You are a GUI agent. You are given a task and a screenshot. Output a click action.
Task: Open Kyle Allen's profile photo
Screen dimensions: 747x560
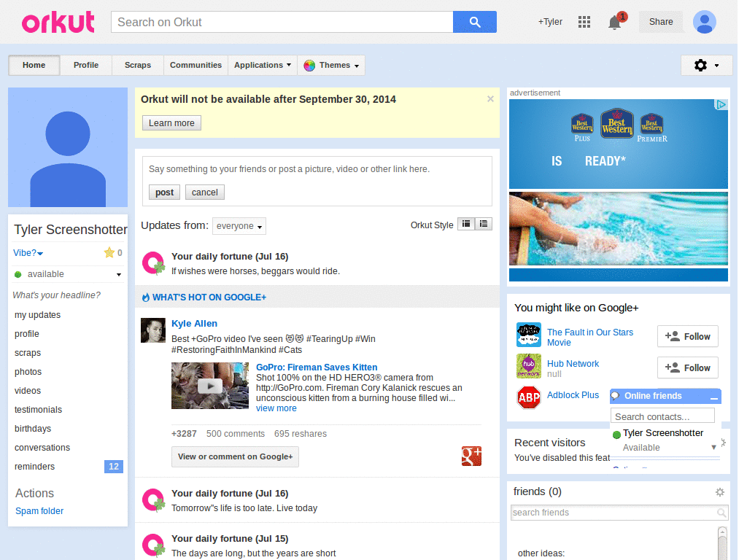tap(153, 330)
